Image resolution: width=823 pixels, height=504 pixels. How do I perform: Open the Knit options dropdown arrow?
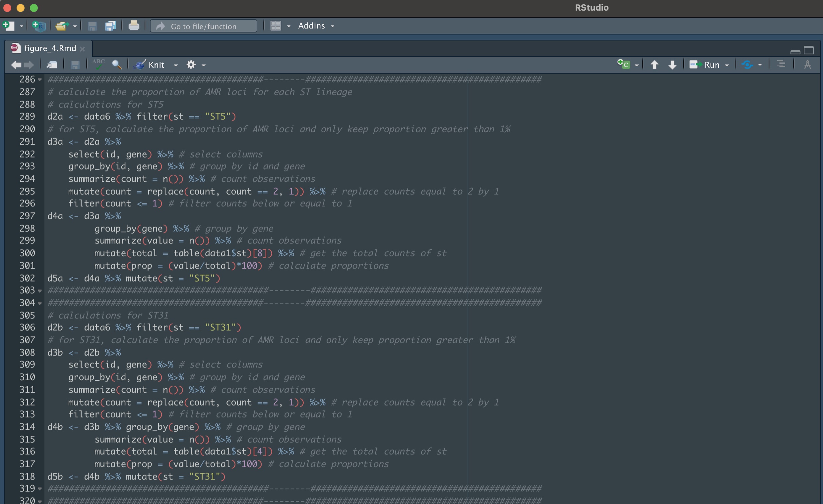pos(176,65)
